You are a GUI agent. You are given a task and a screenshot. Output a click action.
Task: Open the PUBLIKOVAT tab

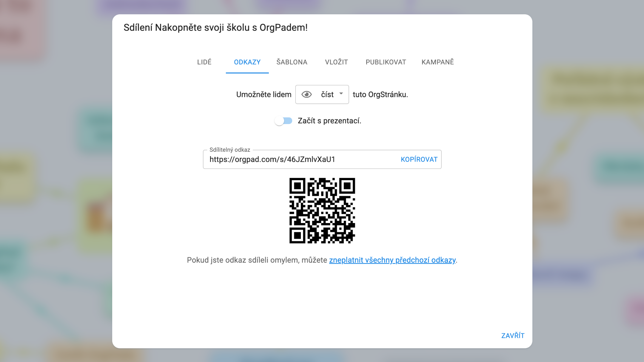[x=386, y=62]
